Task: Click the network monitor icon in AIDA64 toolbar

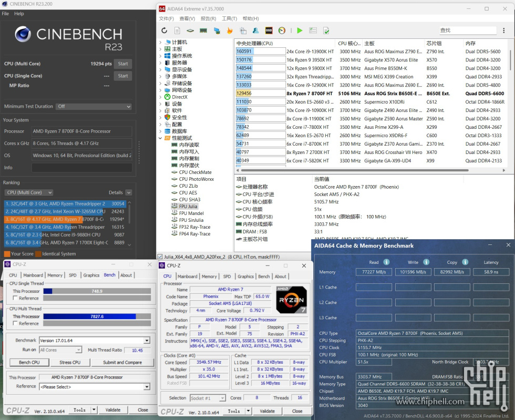Action: pyautogui.click(x=217, y=30)
